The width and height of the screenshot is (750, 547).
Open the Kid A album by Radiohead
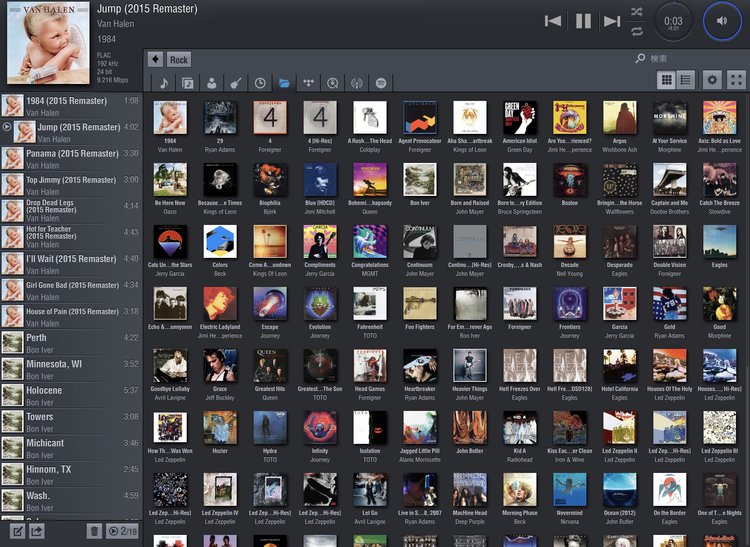pos(519,428)
